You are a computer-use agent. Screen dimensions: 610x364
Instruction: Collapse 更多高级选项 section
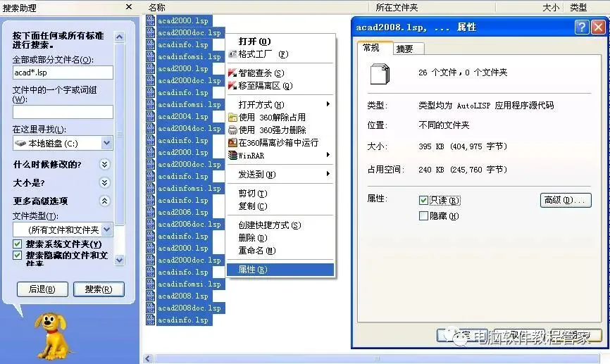point(104,201)
